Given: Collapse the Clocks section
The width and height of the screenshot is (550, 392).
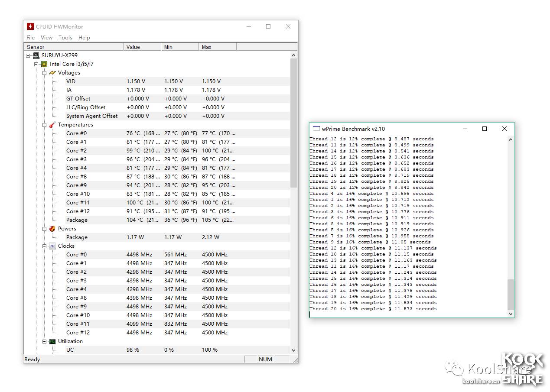Looking at the screenshot, I should pyautogui.click(x=45, y=246).
